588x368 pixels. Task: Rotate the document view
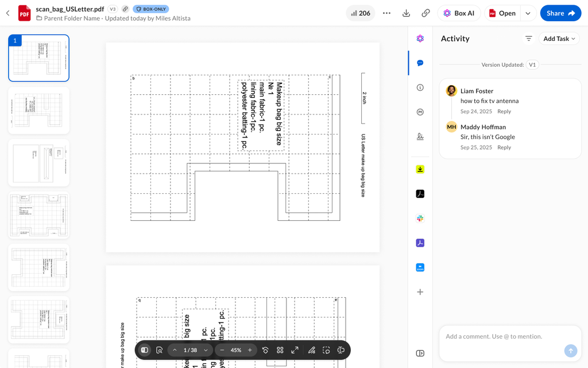point(265,350)
